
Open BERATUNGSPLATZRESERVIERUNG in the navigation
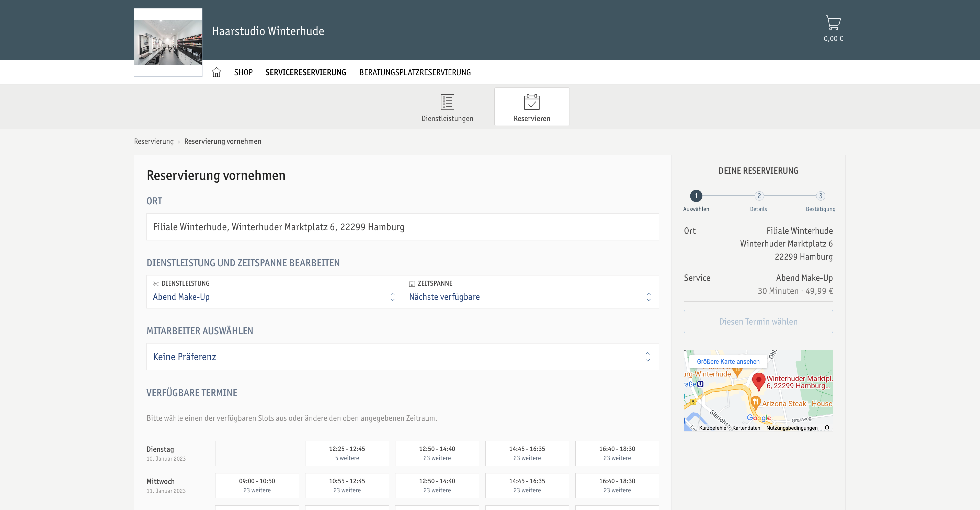click(415, 72)
